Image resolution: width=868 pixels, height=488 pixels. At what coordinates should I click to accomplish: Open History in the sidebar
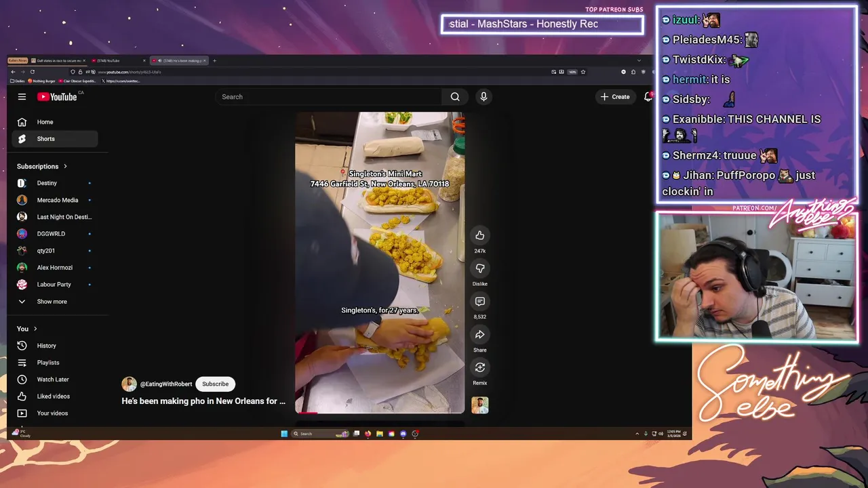[55, 346]
